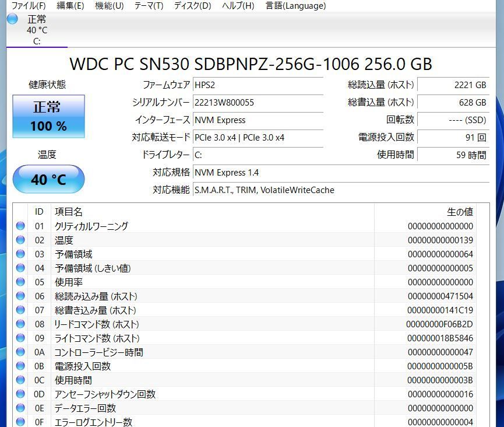Click raw value 00000000141C19

pyautogui.click(x=440, y=310)
